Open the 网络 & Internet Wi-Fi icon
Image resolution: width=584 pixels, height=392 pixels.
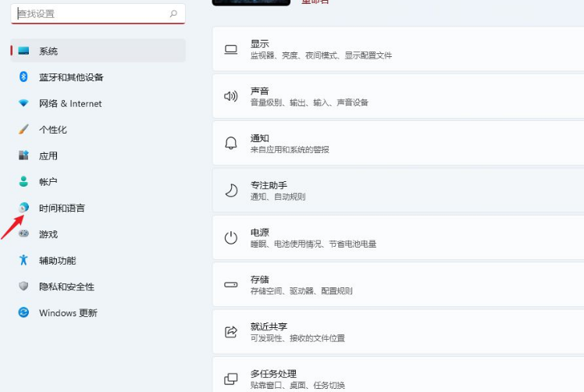pos(23,103)
